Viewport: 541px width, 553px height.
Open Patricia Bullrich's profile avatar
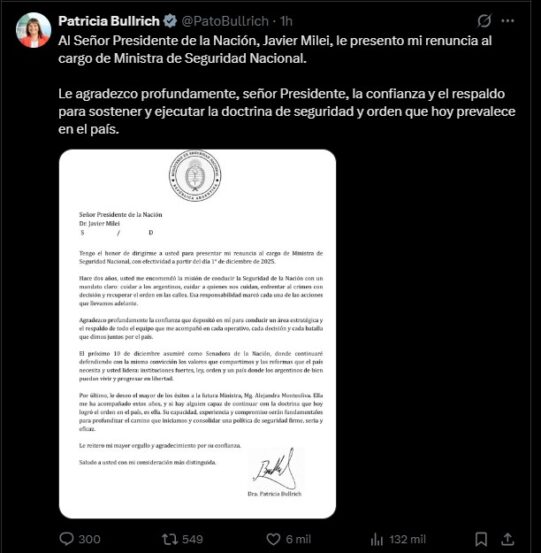pyautogui.click(x=34, y=30)
